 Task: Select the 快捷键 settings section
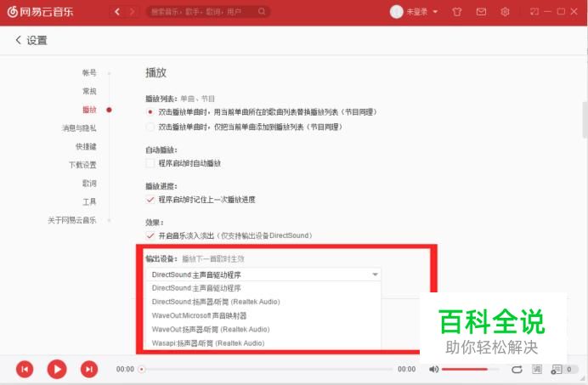tap(86, 146)
